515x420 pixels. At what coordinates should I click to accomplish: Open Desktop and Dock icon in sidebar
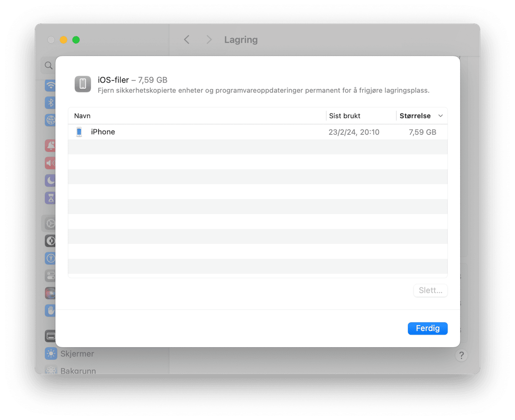50,336
